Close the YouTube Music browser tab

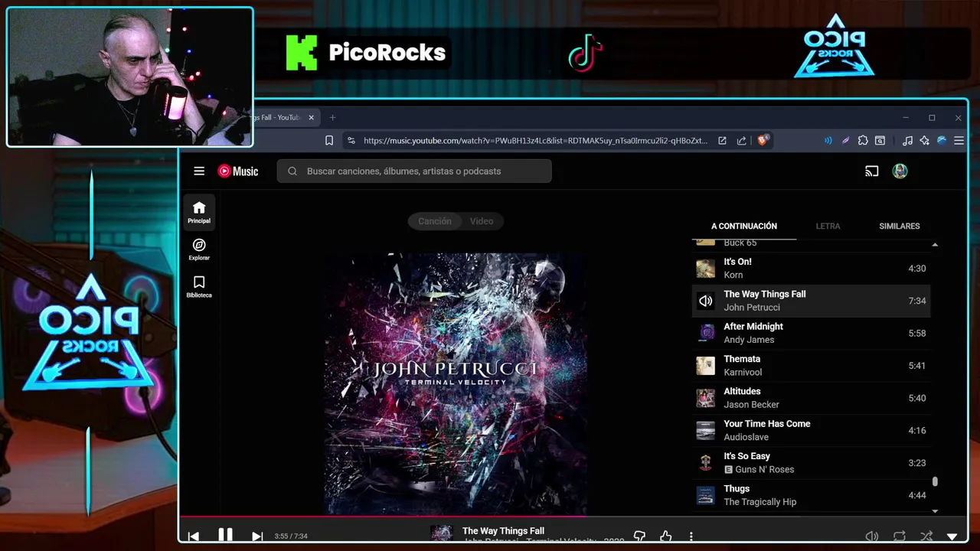(x=311, y=118)
